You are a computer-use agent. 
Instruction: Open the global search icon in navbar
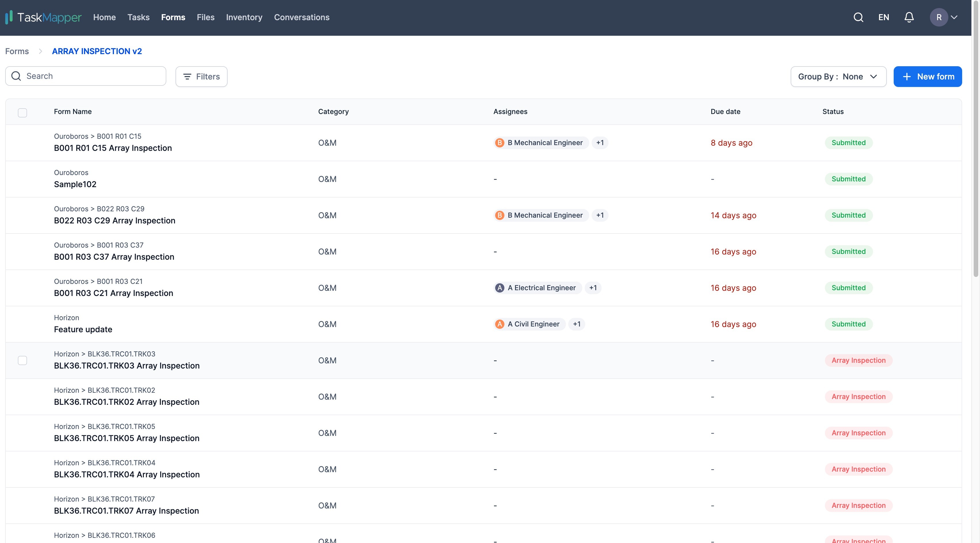(x=858, y=17)
